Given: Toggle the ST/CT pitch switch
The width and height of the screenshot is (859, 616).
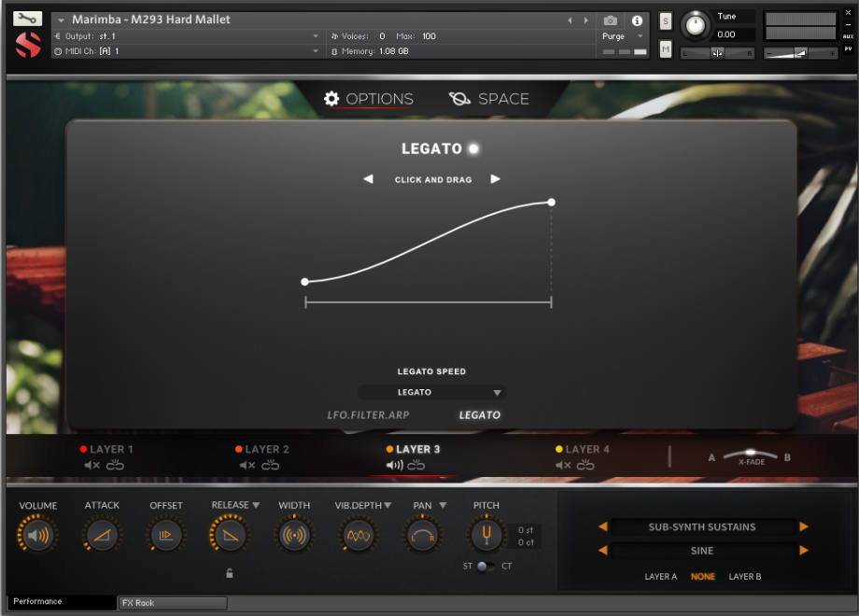Looking at the screenshot, I should (x=485, y=566).
